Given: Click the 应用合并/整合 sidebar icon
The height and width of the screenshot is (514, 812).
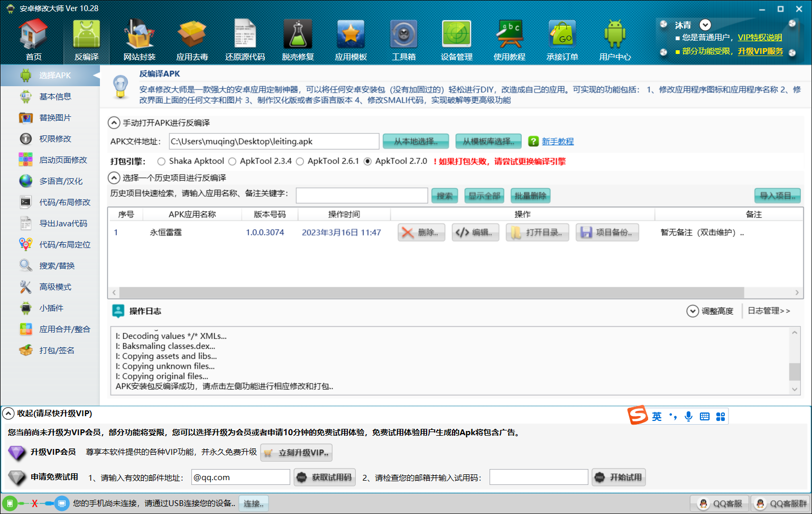Looking at the screenshot, I should tap(26, 329).
